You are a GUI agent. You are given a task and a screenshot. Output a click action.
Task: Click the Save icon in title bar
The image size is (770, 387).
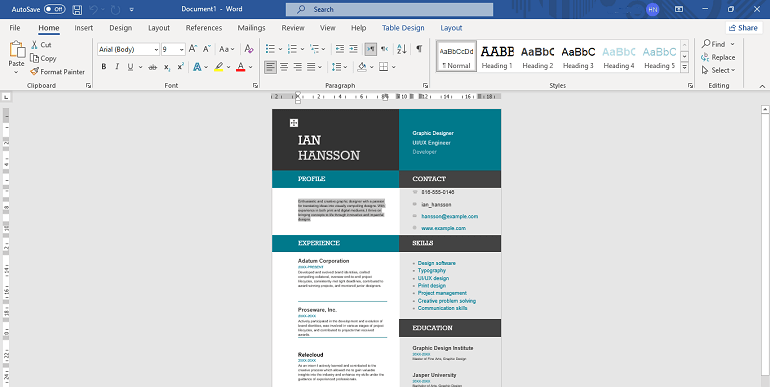pos(77,9)
